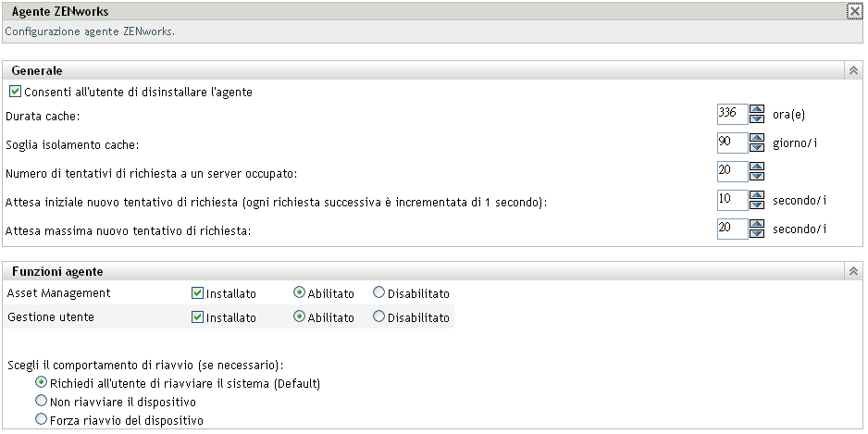Increase number of server request retries
Image resolution: width=868 pixels, height=434 pixels.
coord(757,167)
